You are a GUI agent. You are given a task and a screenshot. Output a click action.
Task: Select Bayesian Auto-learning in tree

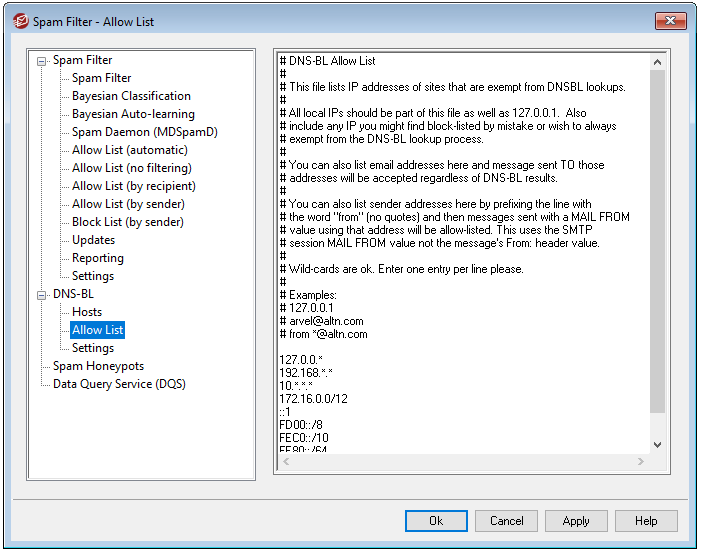click(133, 114)
